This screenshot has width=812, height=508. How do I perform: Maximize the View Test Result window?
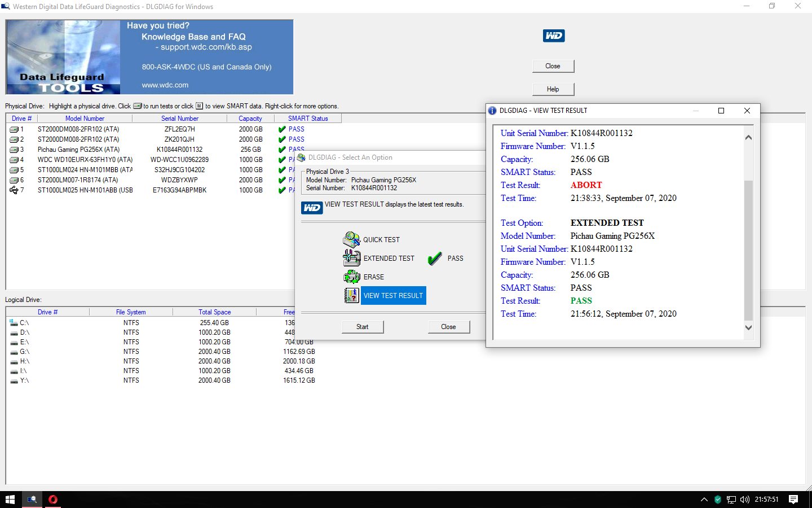[x=721, y=111]
